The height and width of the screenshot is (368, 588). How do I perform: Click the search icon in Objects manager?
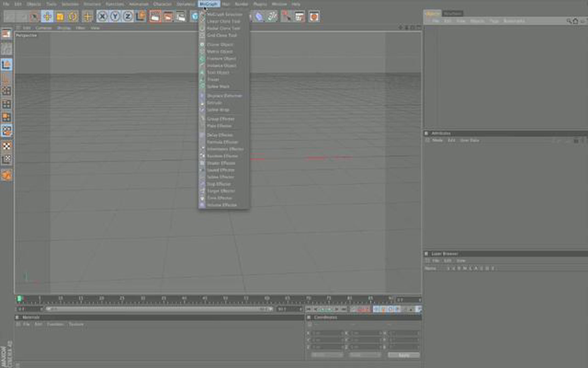click(x=569, y=21)
